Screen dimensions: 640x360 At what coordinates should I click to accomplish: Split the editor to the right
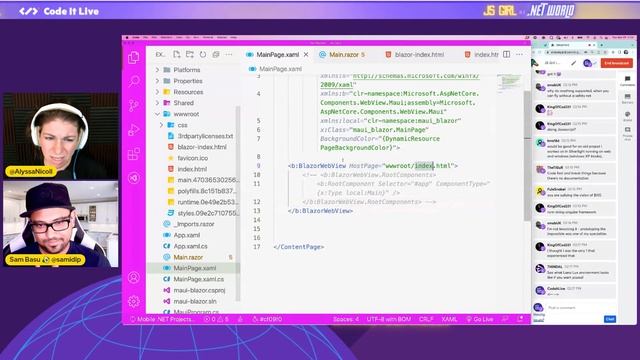pos(507,54)
